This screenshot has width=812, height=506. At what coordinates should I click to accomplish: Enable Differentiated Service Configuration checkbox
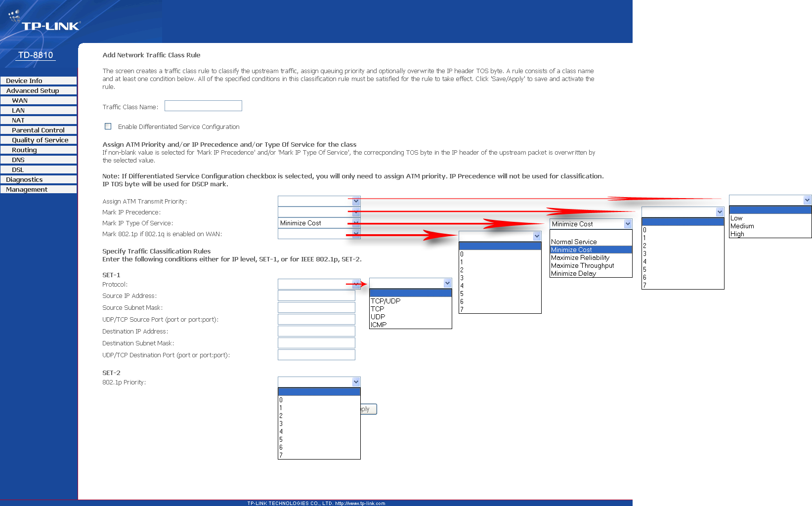pyautogui.click(x=108, y=126)
